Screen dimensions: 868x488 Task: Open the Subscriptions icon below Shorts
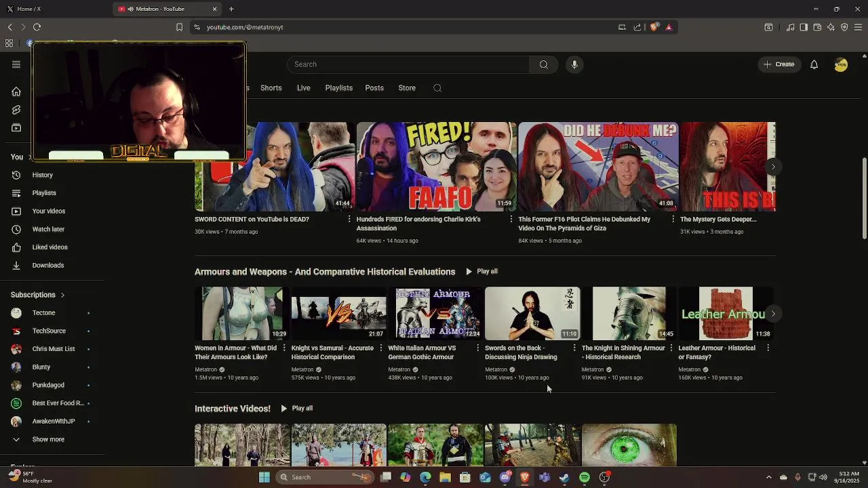click(16, 128)
